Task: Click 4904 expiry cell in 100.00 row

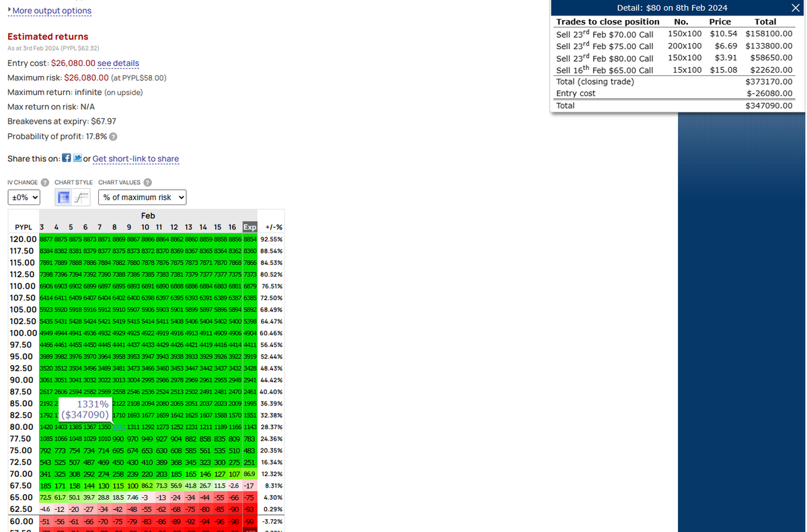Action: (250, 333)
